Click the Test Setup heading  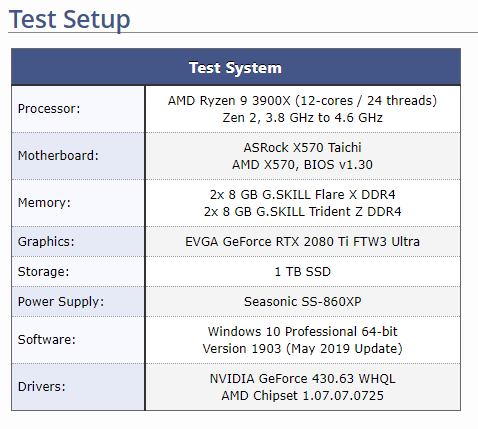click(69, 19)
